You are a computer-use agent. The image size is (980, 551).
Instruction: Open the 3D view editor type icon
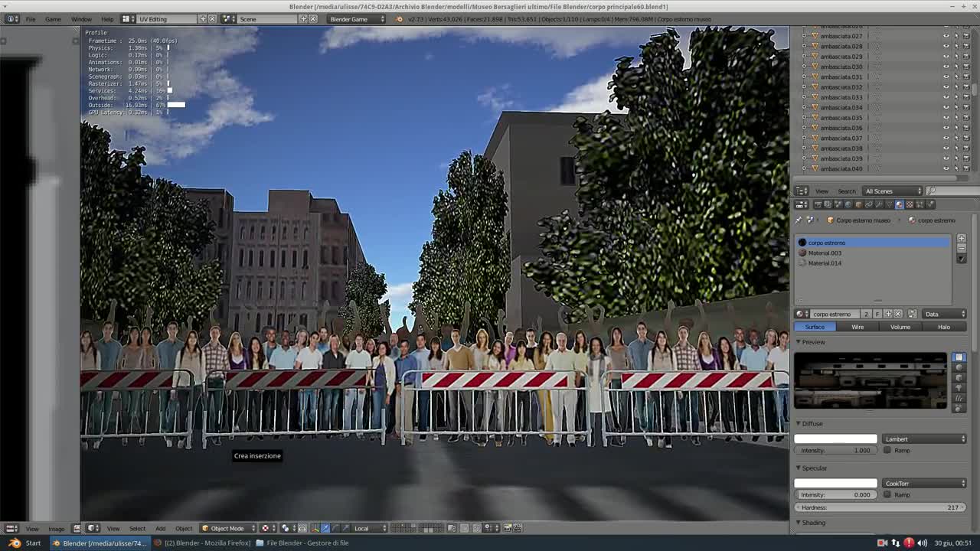(92, 528)
